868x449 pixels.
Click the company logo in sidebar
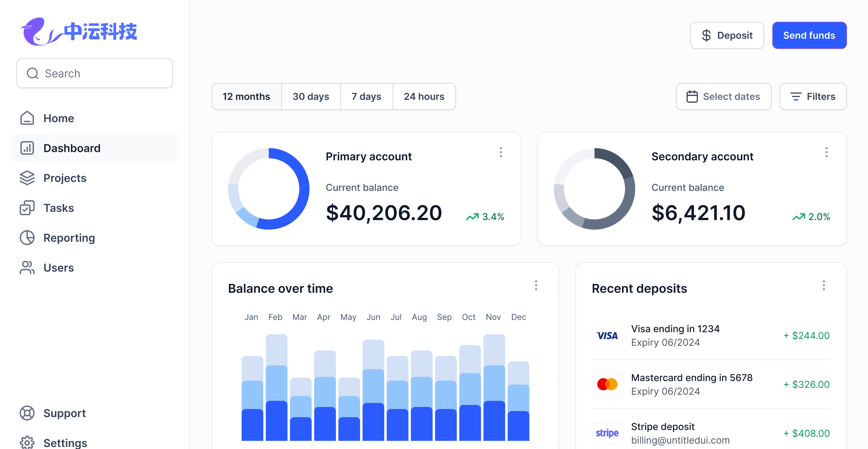click(x=79, y=31)
